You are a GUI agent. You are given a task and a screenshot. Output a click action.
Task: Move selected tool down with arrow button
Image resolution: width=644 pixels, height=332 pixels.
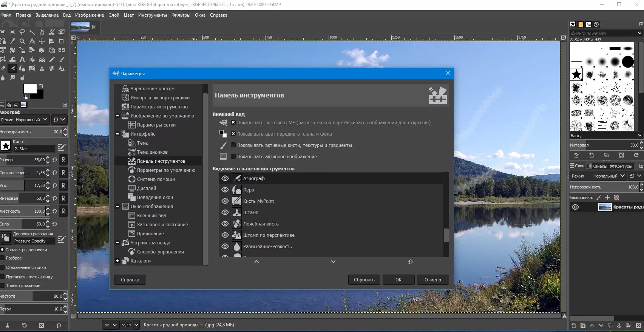[333, 261]
